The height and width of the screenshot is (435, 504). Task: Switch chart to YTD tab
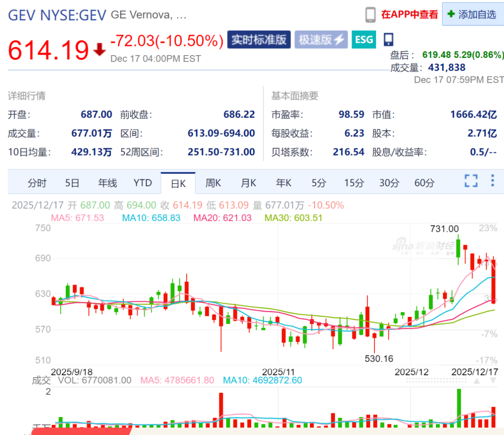[x=143, y=183]
